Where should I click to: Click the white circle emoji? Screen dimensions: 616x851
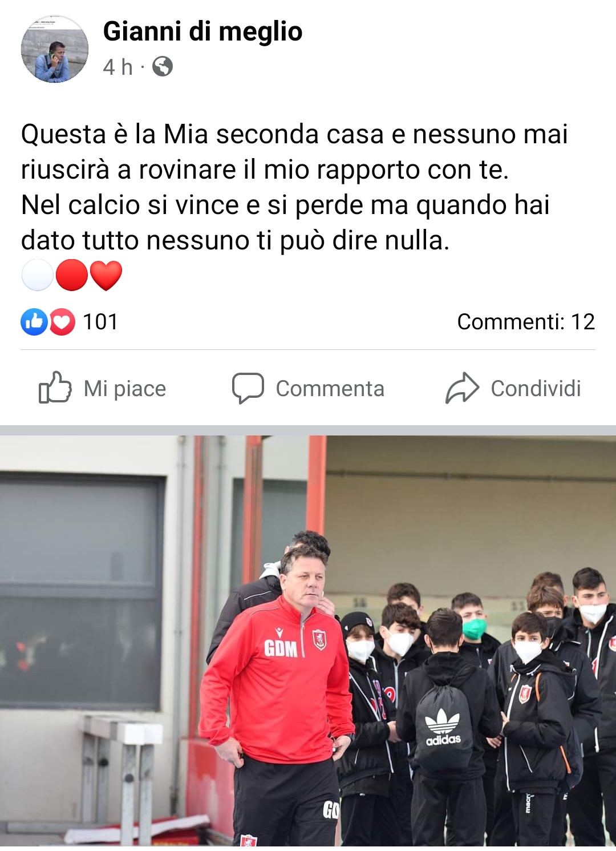(x=38, y=275)
